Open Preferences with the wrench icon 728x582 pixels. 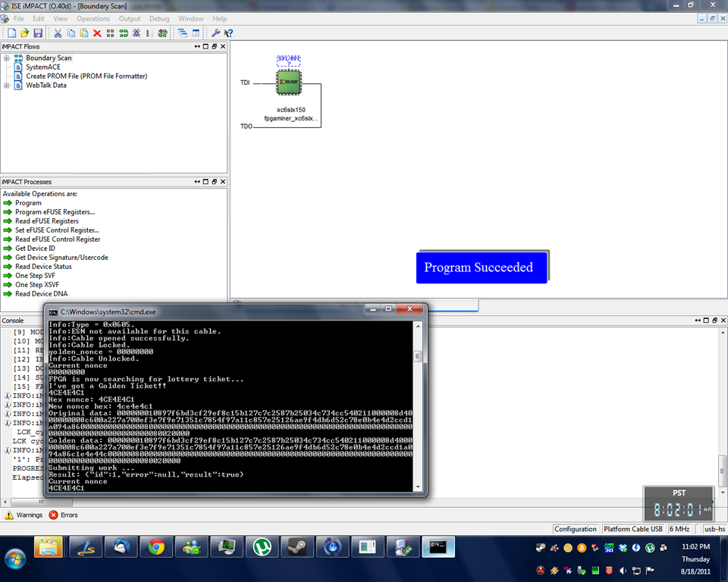click(x=215, y=33)
